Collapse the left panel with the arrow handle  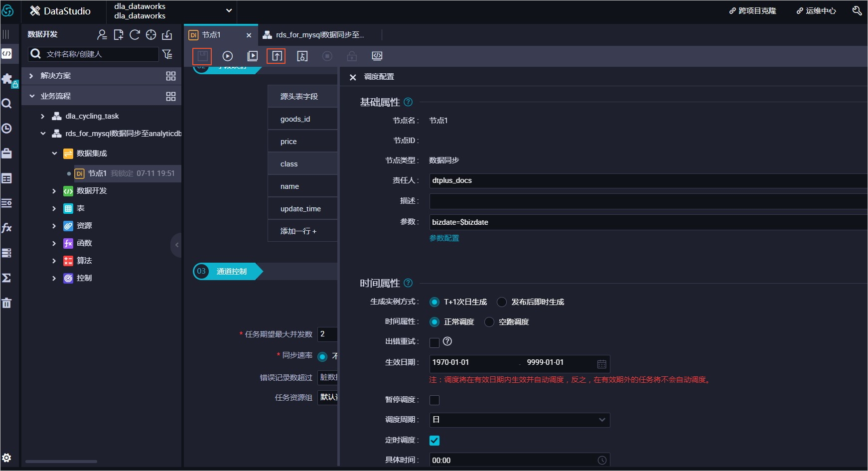tap(176, 245)
